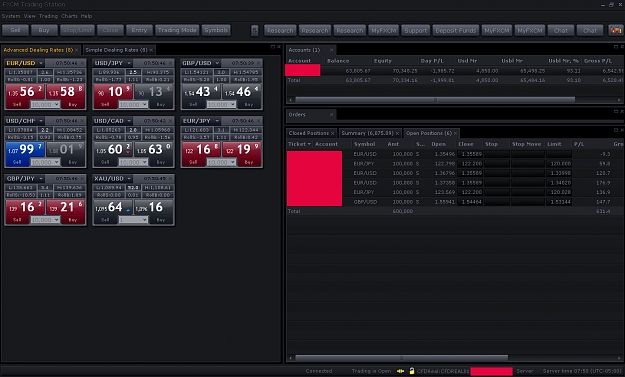Close the Orders tab
625x377 pixels.
point(331,115)
